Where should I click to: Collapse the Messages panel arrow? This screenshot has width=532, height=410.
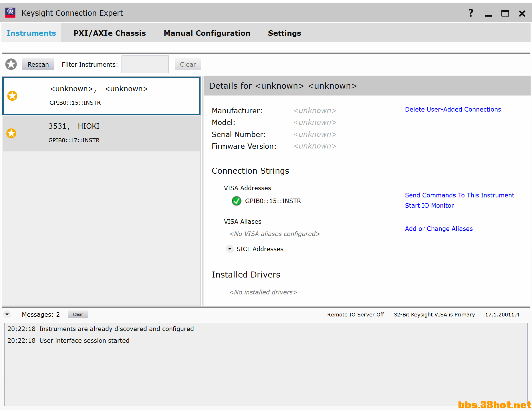click(x=7, y=314)
